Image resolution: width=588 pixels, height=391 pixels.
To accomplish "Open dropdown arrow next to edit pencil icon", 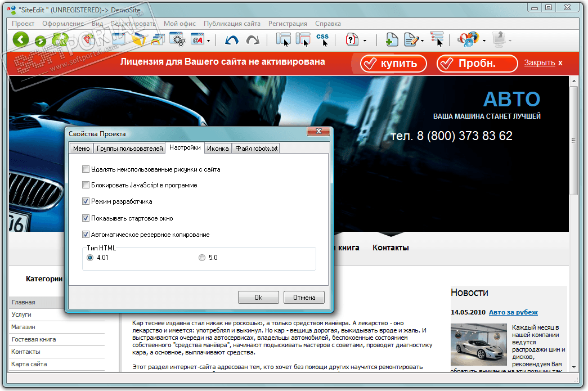I will [x=422, y=41].
